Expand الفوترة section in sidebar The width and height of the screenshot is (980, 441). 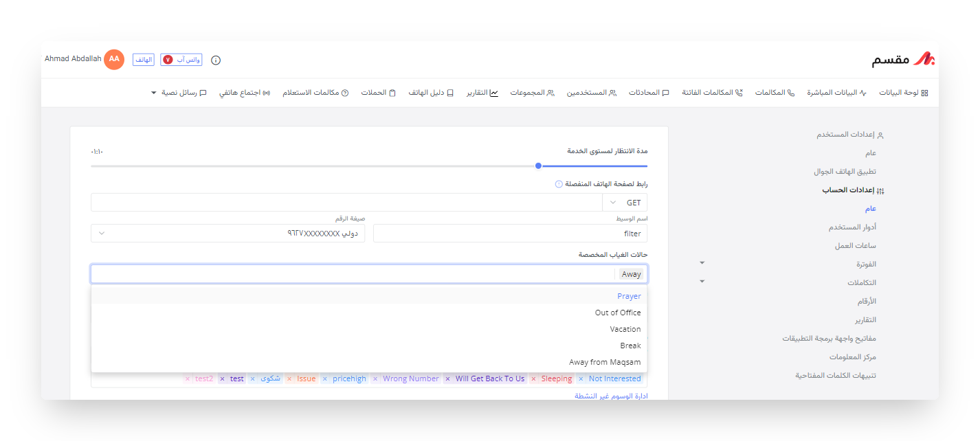coord(702,263)
